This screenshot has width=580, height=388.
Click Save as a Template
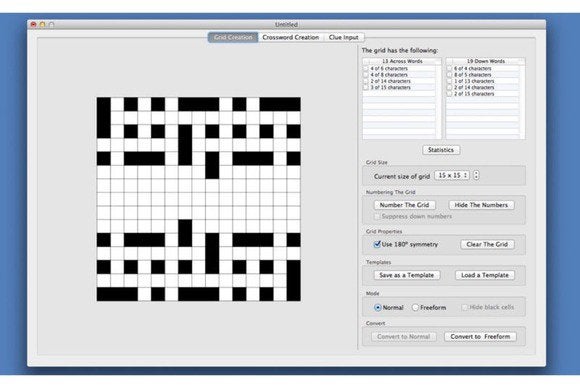click(x=407, y=275)
